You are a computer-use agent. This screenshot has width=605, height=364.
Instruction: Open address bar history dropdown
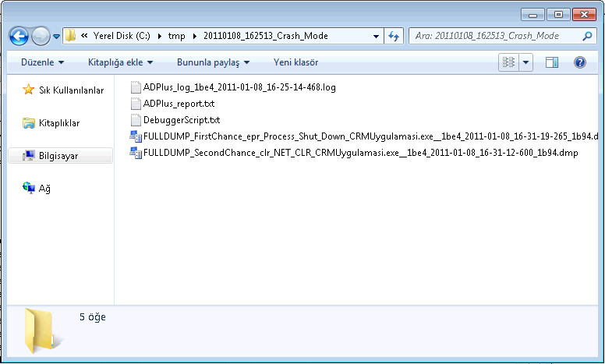coord(376,37)
